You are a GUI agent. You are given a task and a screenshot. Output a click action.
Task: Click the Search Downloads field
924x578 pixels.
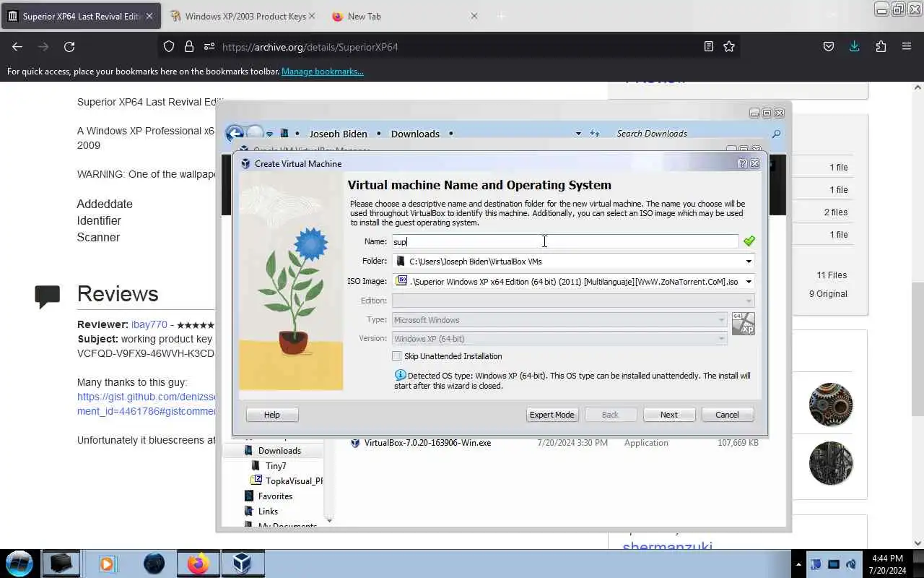[x=689, y=134]
